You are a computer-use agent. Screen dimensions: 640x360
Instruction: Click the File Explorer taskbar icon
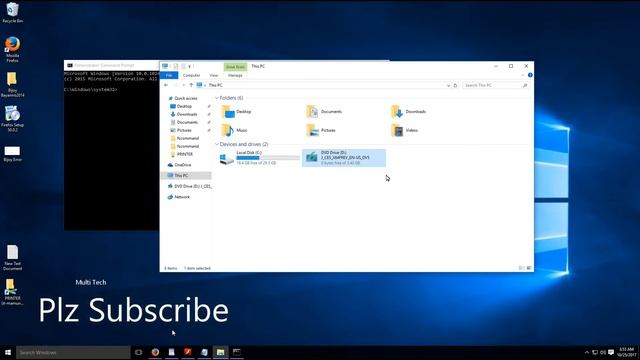coord(220,352)
